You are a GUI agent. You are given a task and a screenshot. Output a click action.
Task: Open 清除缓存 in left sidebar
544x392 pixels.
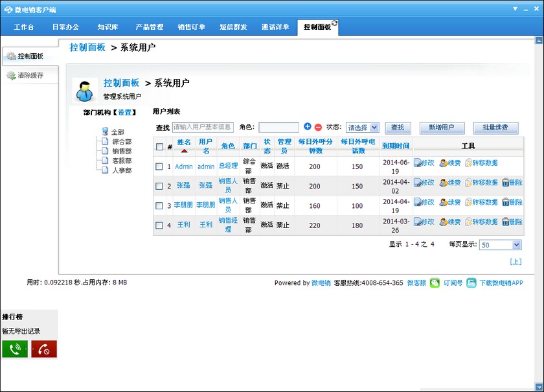pos(30,75)
